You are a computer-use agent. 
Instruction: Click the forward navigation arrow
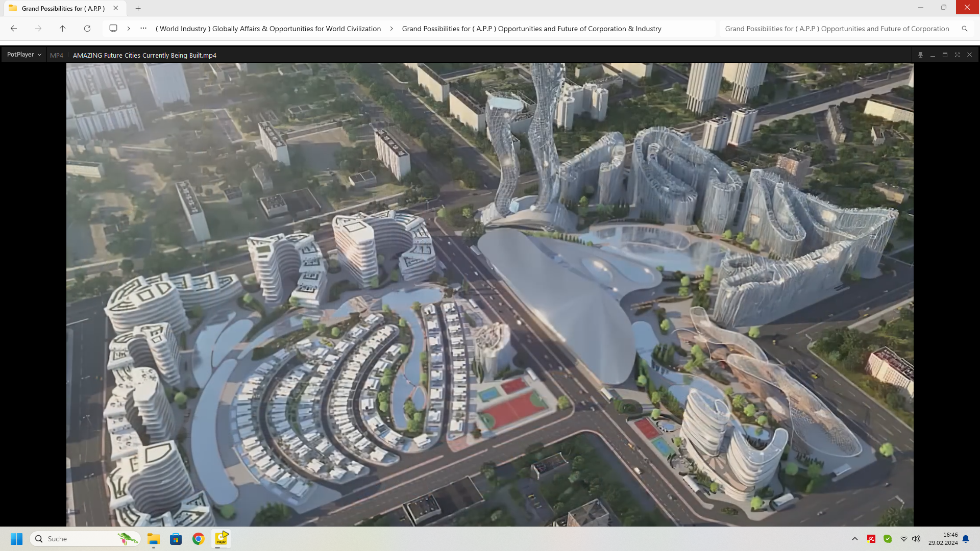click(x=38, y=29)
